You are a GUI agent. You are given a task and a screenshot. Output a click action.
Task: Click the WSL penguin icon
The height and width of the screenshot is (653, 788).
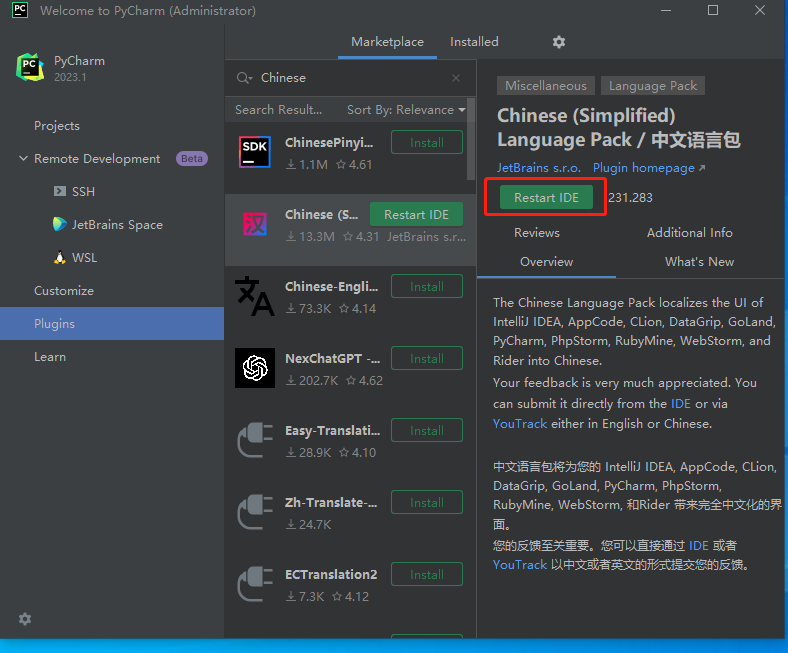point(60,257)
